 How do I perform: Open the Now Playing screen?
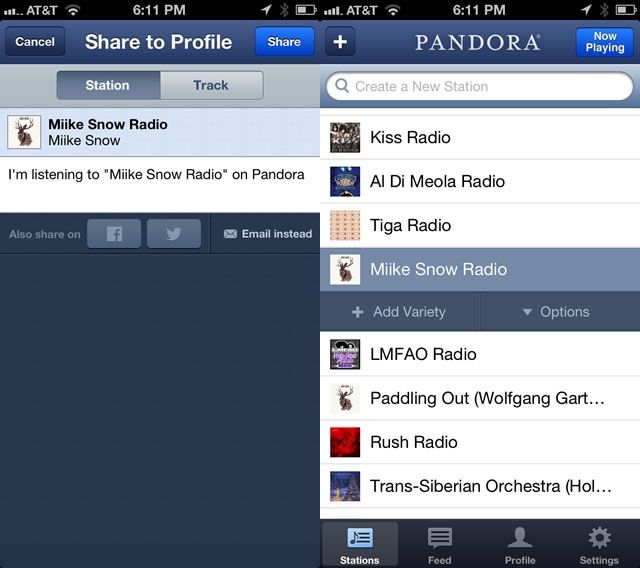click(x=604, y=42)
